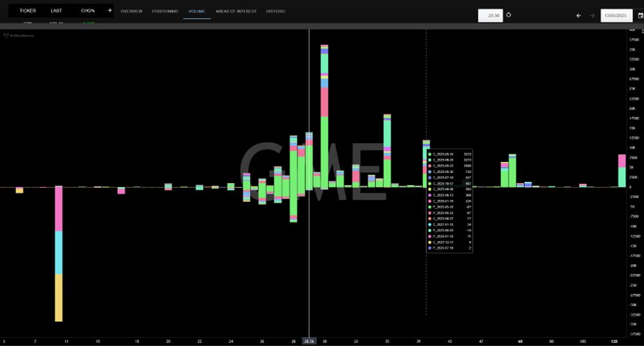The image size is (644, 346).
Task: Click the tooltip row P_2025-07-18
Action: point(451,248)
